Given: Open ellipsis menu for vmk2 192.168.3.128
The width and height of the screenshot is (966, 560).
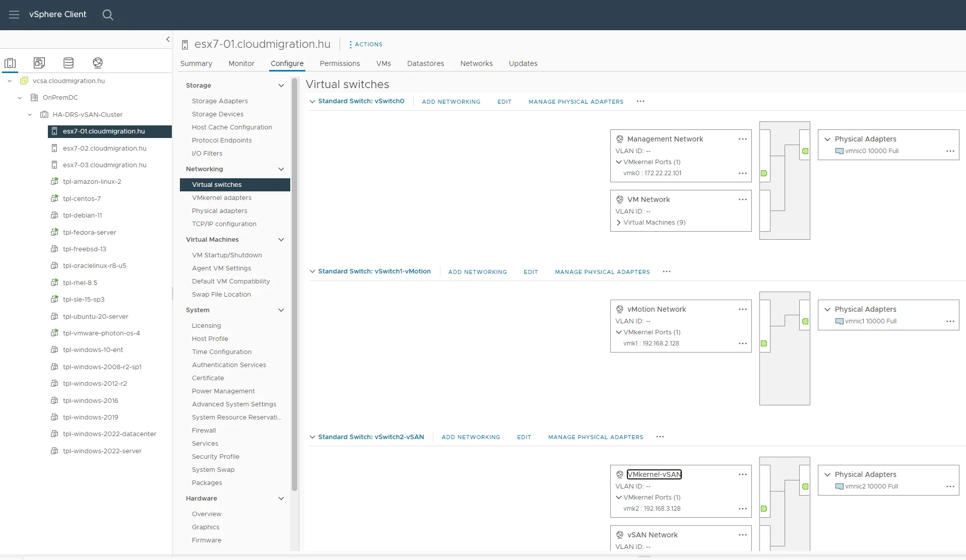Looking at the screenshot, I should point(743,509).
